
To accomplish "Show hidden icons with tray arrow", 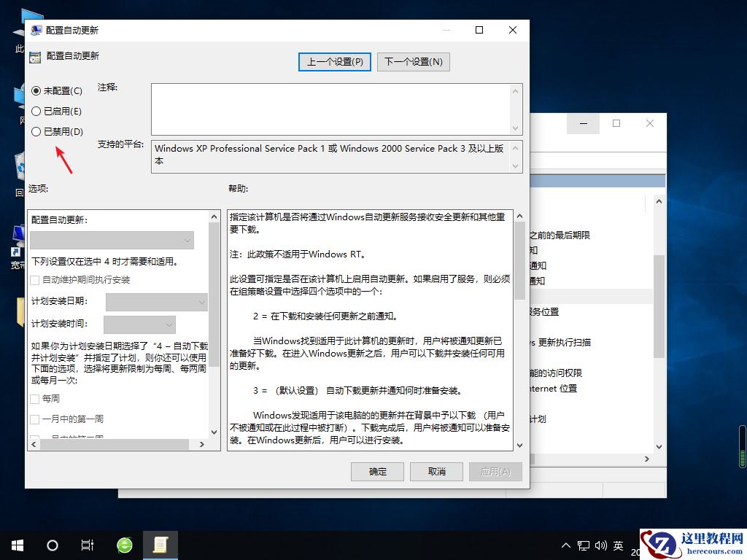I will 565,545.
